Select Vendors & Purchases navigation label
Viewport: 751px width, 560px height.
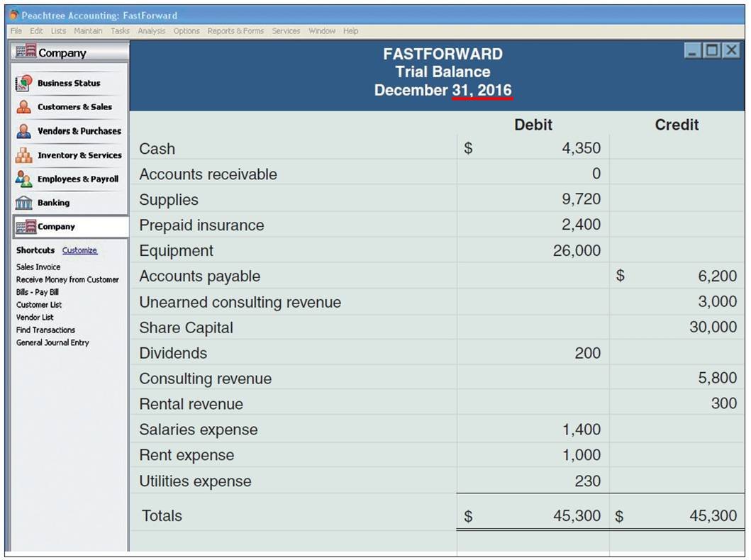point(79,130)
